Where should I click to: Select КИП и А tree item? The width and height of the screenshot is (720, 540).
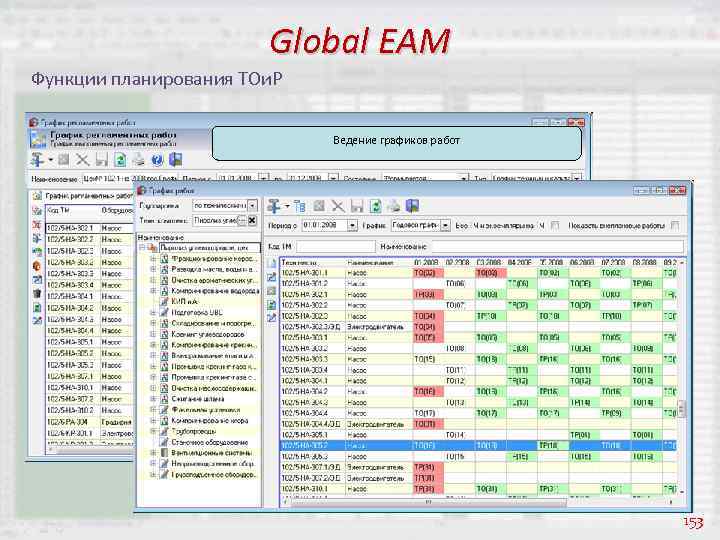click(x=185, y=302)
